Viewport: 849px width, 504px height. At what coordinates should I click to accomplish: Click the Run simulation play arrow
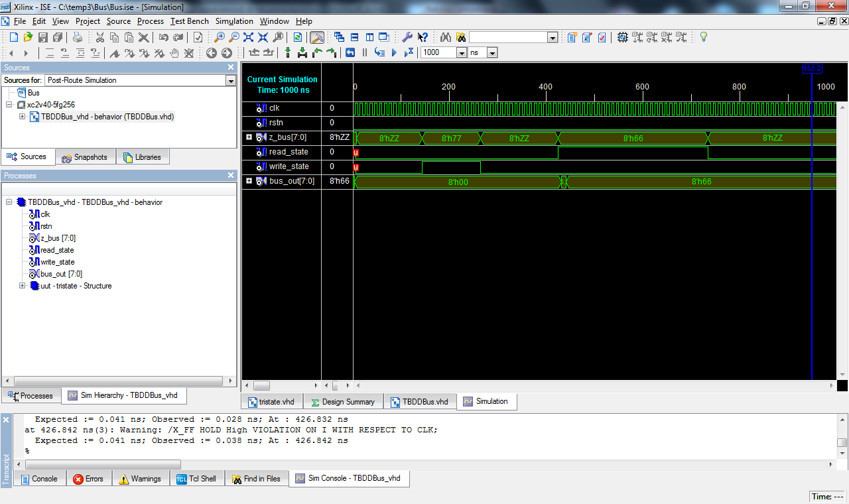click(394, 52)
